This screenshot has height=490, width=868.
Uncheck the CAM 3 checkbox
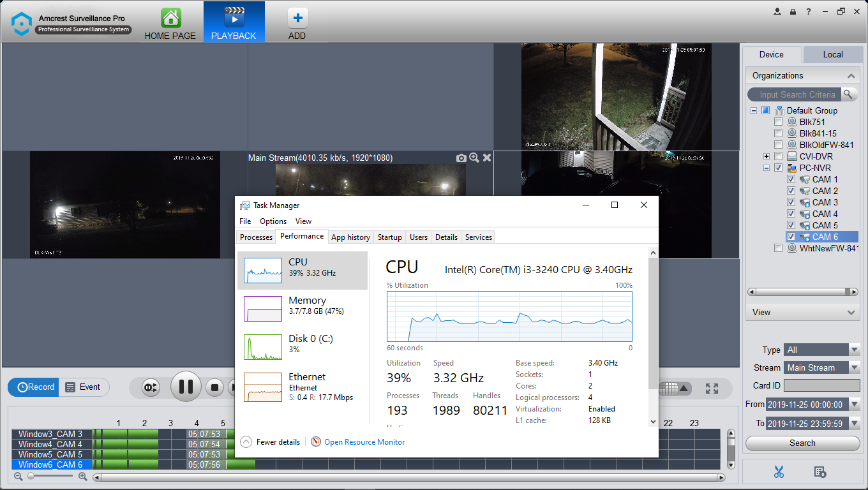791,202
